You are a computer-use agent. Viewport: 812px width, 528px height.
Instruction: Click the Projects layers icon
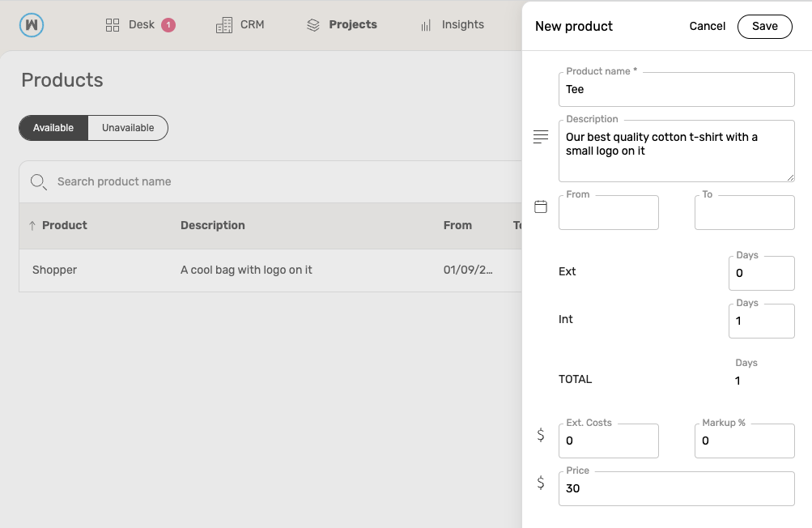click(x=313, y=25)
